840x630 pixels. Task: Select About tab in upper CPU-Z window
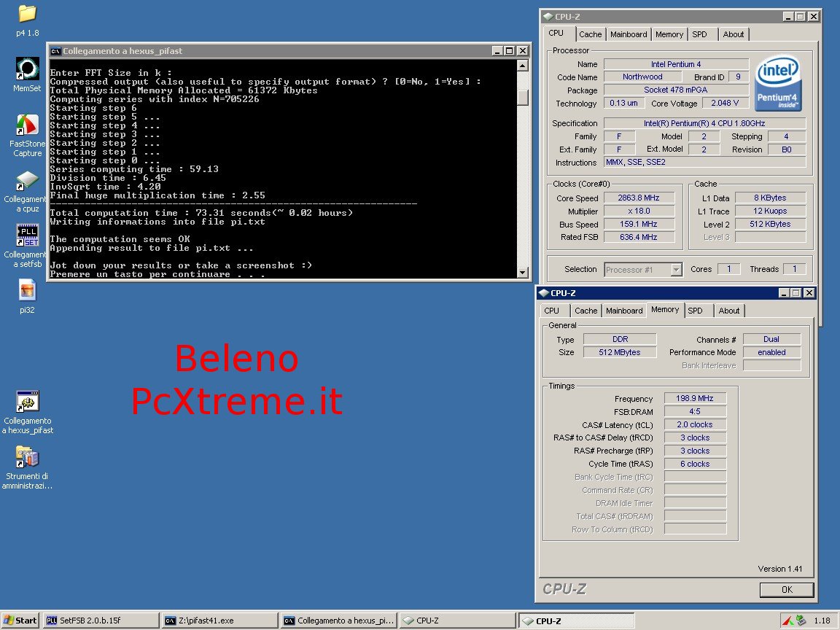(x=734, y=34)
